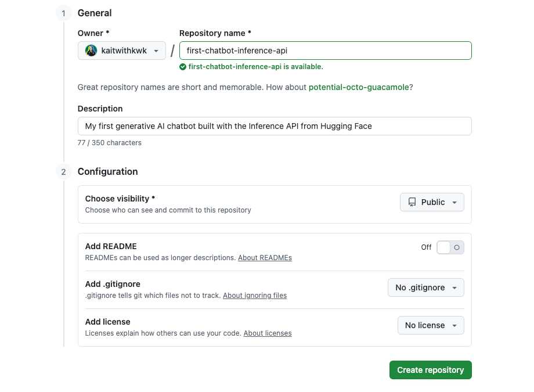Open the Owner dropdown for kaitwithkwk
The image size is (534, 392).
(x=122, y=51)
